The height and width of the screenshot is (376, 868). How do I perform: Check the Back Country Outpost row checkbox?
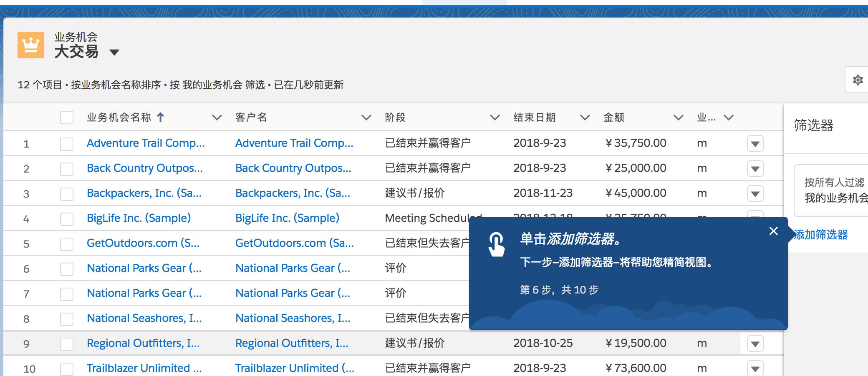[67, 169]
